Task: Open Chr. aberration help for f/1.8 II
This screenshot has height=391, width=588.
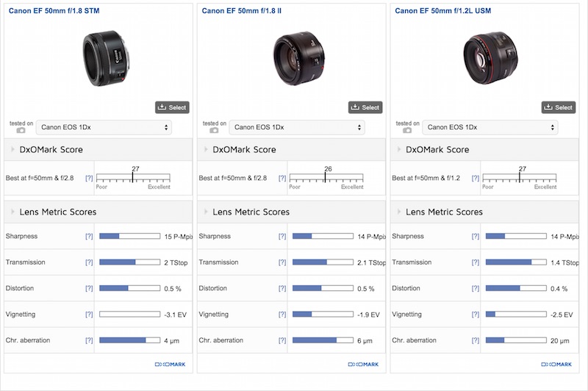Action: coord(282,340)
